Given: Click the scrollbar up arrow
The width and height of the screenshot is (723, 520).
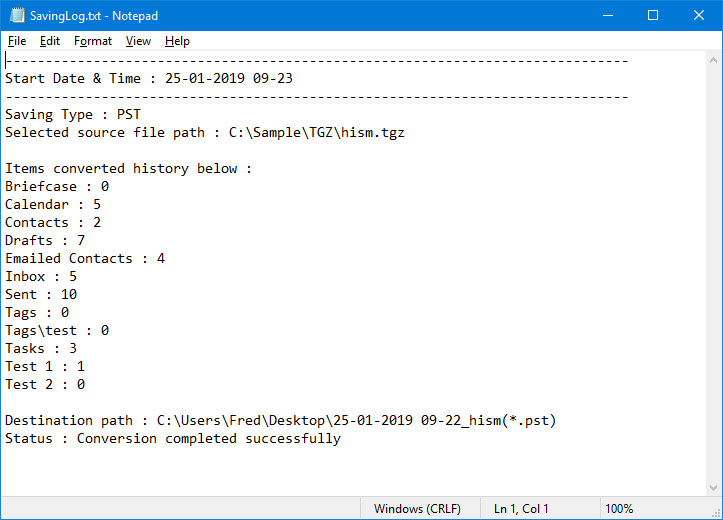Looking at the screenshot, I should [x=713, y=60].
